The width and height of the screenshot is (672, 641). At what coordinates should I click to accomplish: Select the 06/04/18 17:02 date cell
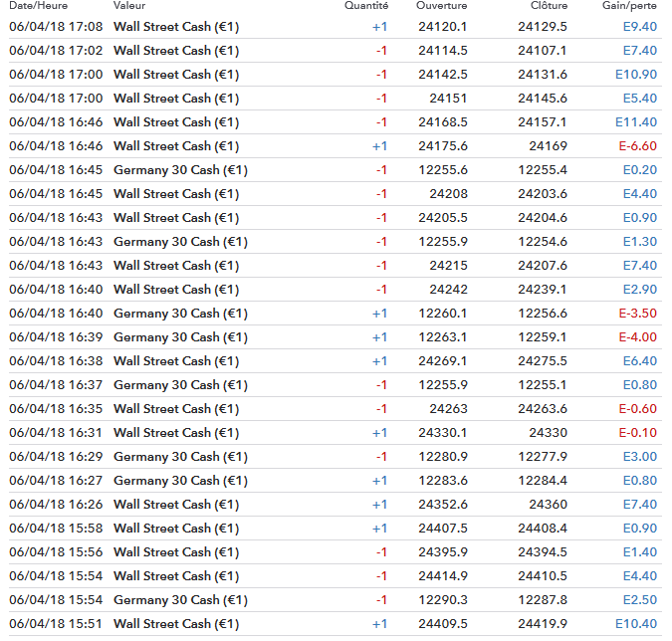coord(56,51)
